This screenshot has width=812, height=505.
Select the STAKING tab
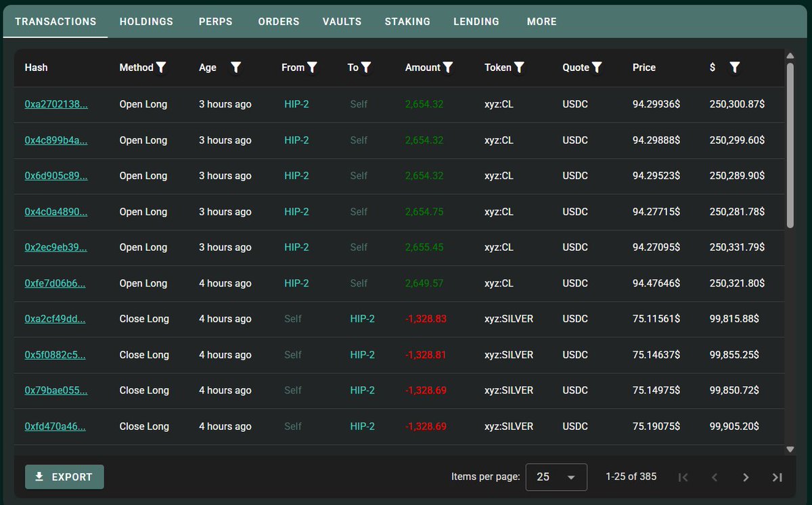click(x=407, y=22)
